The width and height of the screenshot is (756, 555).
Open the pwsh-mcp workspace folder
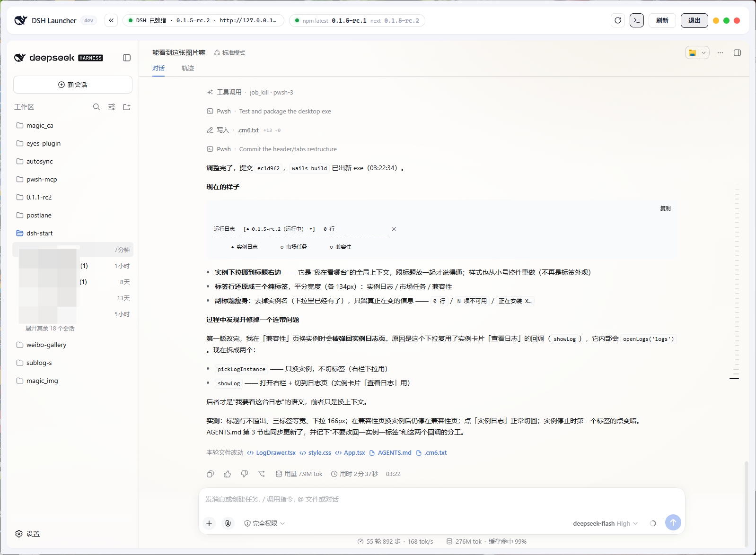[73, 179]
